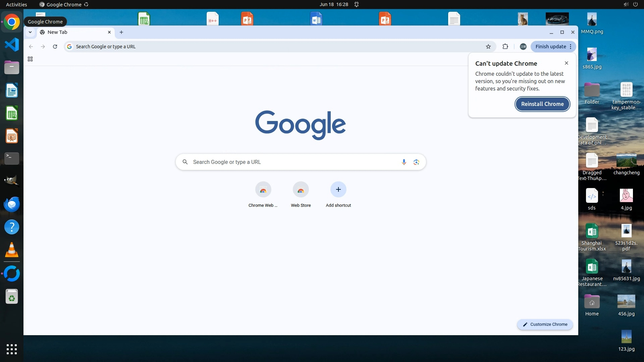Image resolution: width=644 pixels, height=362 pixels.
Task: Click the Reinstall Chrome button
Action: (542, 104)
